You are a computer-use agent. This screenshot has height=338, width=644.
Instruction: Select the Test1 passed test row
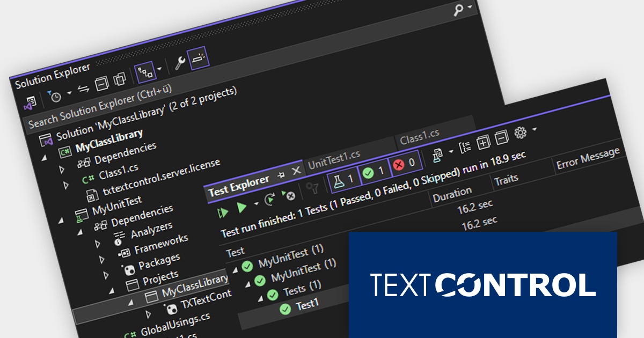point(308,304)
